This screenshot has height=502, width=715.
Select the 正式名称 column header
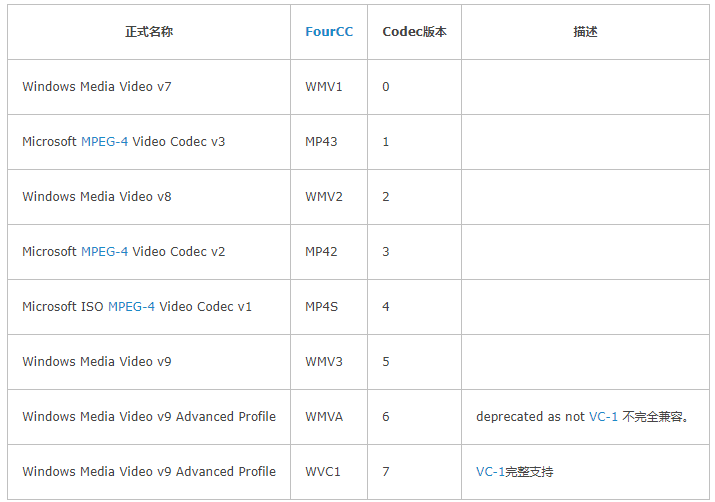pos(149,32)
